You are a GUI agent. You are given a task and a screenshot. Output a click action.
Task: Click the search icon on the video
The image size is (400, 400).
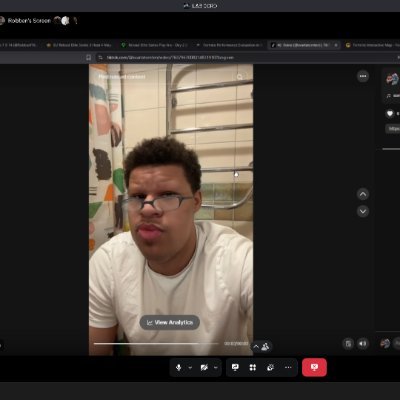coord(240,77)
